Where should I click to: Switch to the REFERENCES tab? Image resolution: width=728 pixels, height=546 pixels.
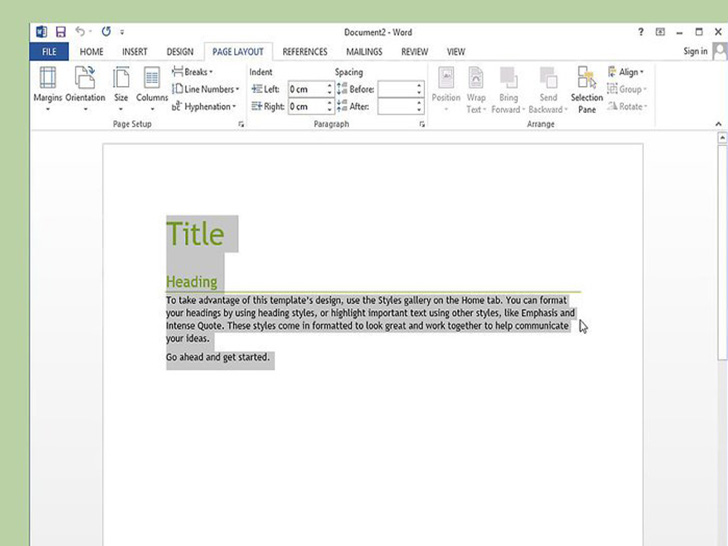304,52
